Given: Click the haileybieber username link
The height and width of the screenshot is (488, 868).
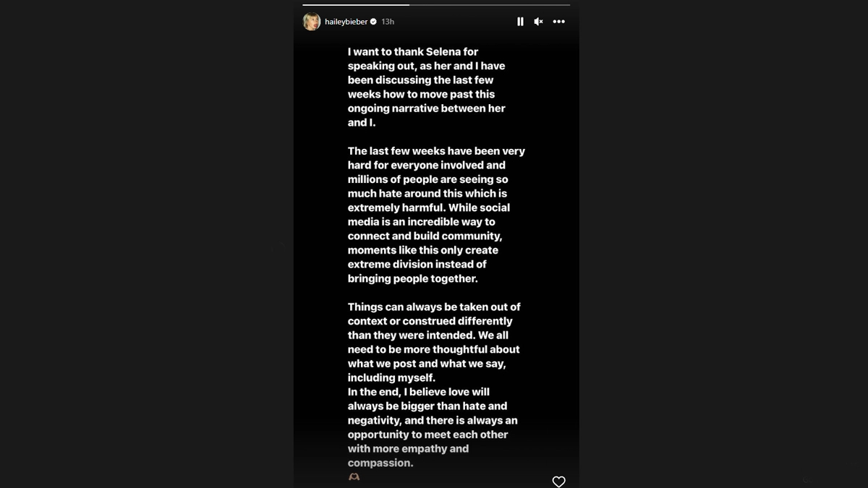Looking at the screenshot, I should (346, 22).
